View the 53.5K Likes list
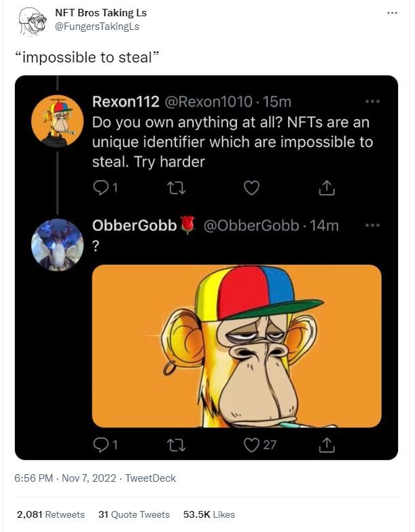 209,514
